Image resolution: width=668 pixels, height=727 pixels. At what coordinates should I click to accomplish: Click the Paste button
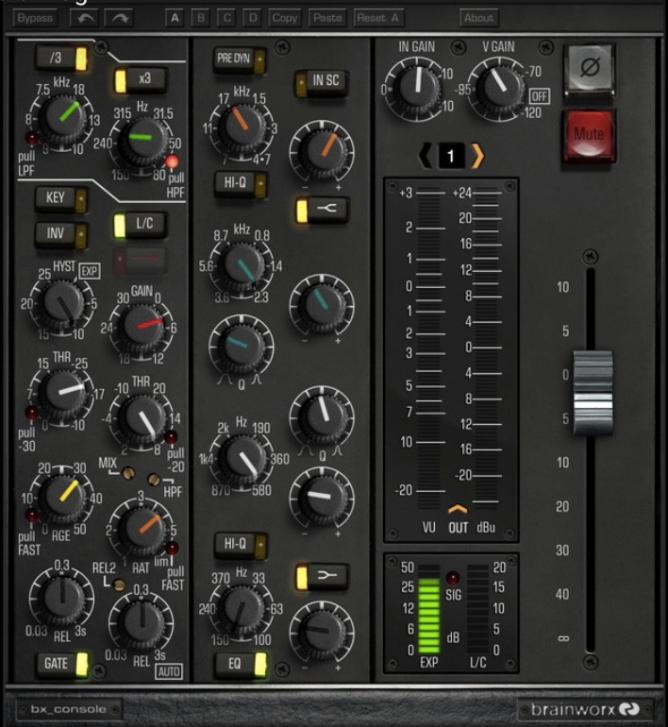(327, 18)
